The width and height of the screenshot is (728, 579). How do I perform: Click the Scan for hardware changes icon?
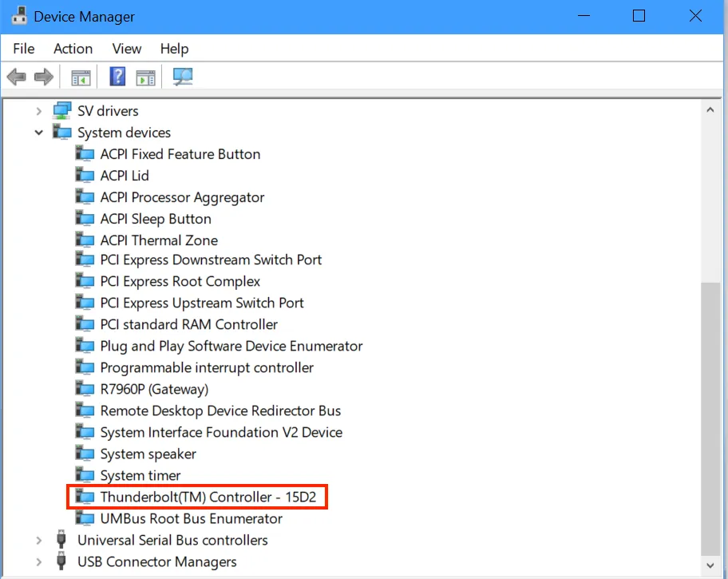tap(182, 77)
